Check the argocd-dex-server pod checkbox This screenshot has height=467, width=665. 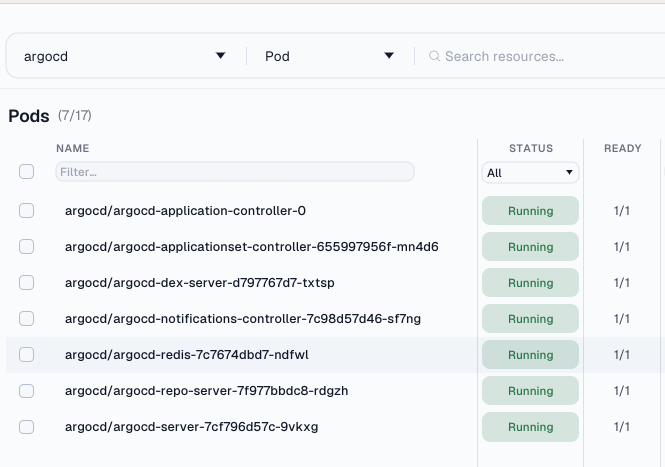pos(26,282)
